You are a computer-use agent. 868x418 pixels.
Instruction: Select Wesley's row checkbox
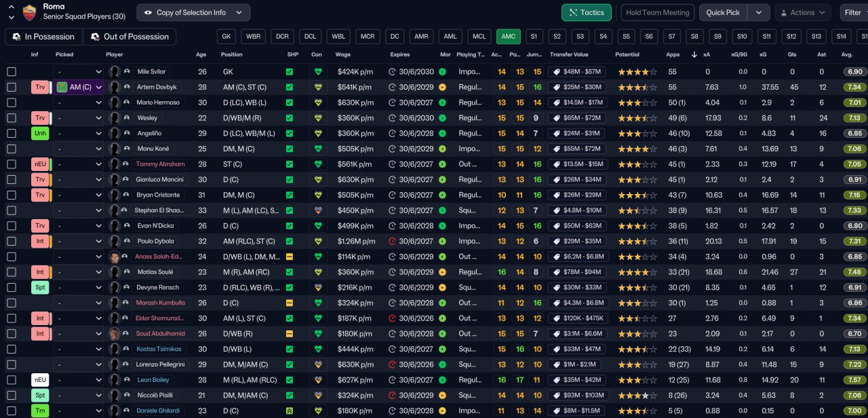point(12,117)
